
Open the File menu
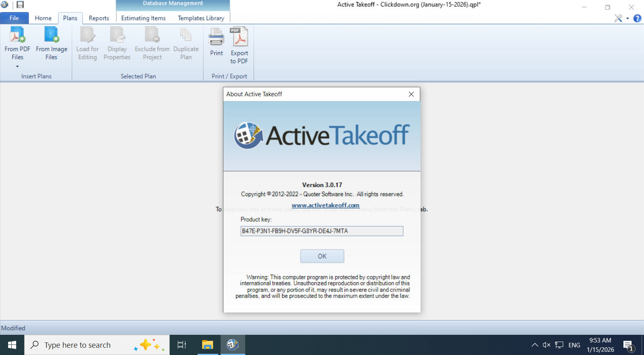click(x=14, y=18)
